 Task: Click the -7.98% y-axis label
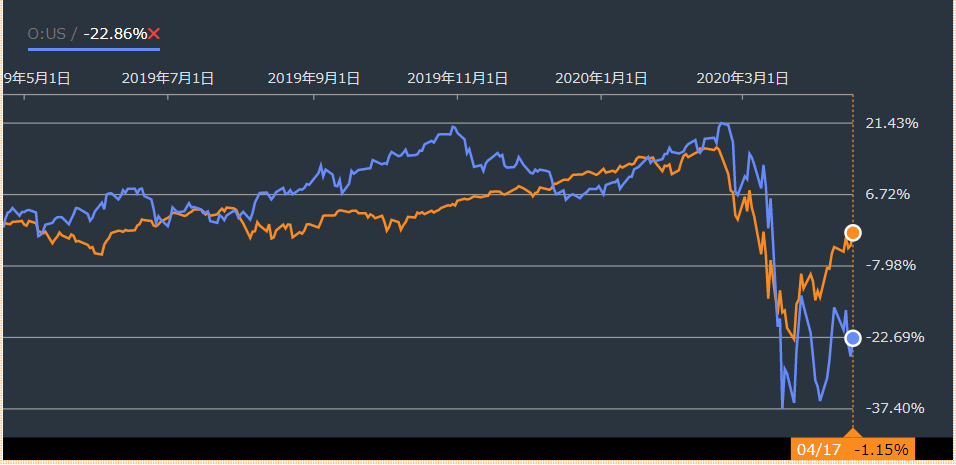(x=891, y=266)
